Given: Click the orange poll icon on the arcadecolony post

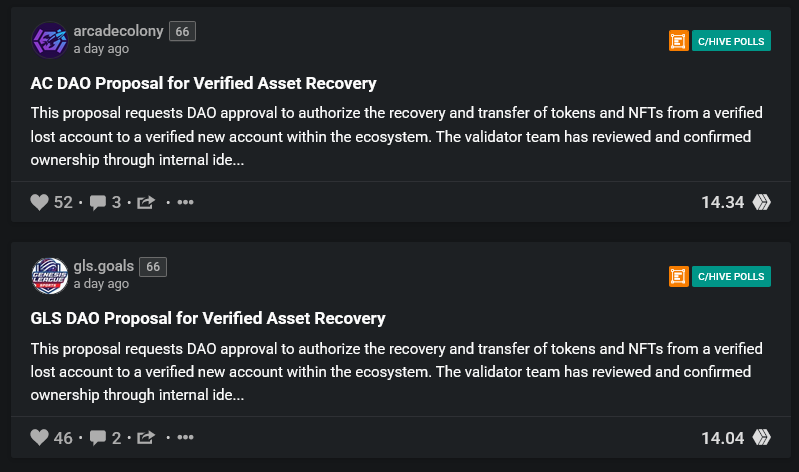Looking at the screenshot, I should tap(678, 41).
